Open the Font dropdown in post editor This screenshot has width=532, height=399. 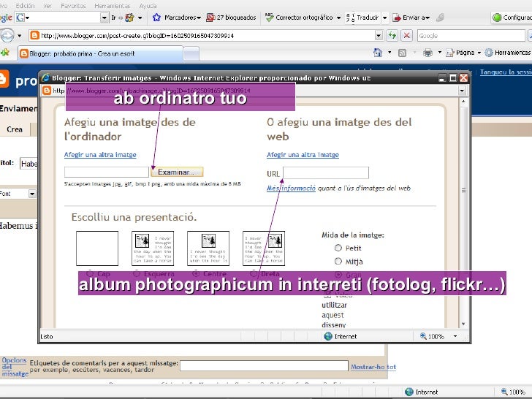pos(32,194)
